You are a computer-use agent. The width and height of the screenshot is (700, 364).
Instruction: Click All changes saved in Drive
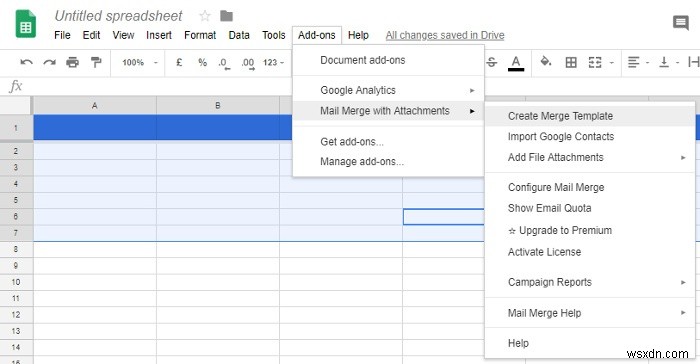coord(445,35)
